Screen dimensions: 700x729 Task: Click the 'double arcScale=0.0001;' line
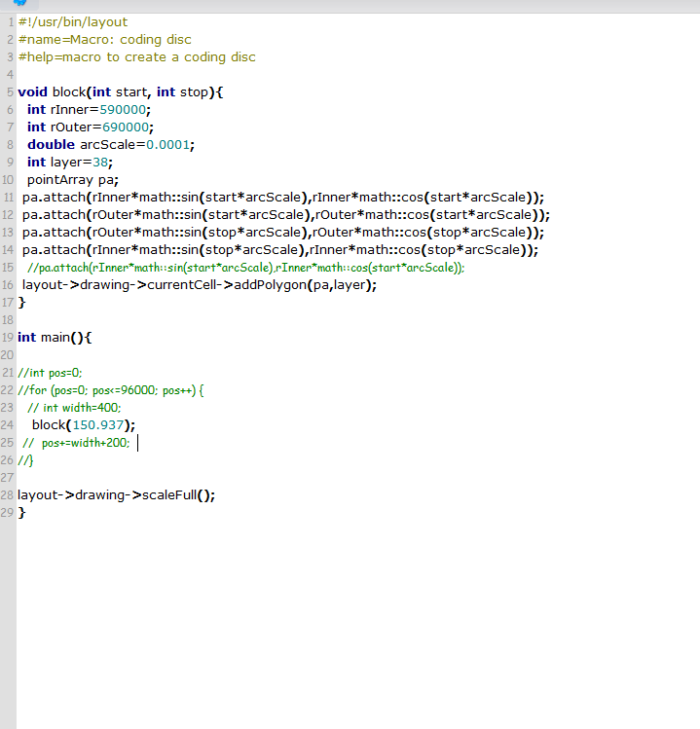coord(111,145)
